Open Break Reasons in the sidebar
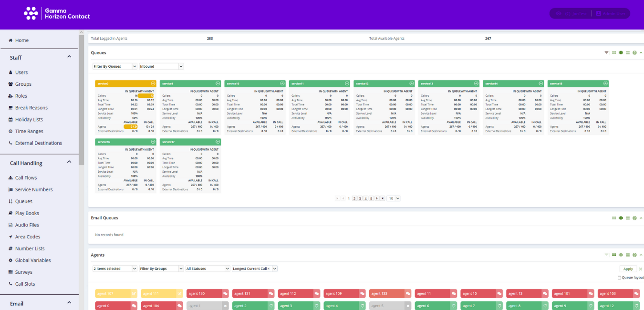The height and width of the screenshot is (310, 644). (32, 108)
